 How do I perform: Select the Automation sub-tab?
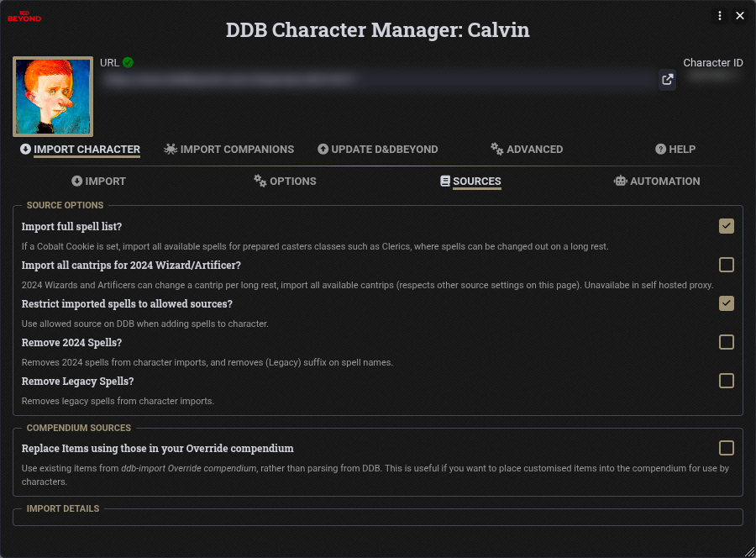coord(657,182)
